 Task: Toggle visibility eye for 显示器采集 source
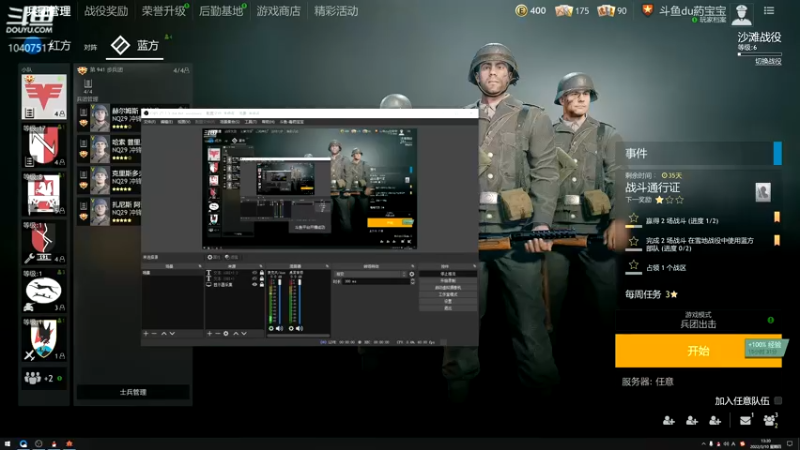pyautogui.click(x=255, y=285)
